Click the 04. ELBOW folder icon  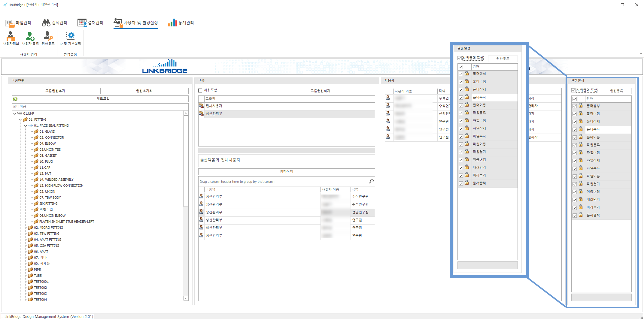tap(36, 143)
